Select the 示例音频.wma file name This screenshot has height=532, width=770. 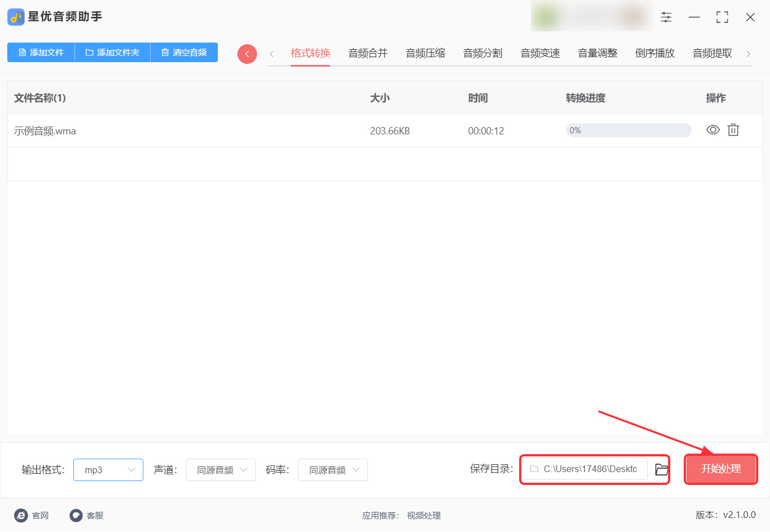pyautogui.click(x=45, y=131)
